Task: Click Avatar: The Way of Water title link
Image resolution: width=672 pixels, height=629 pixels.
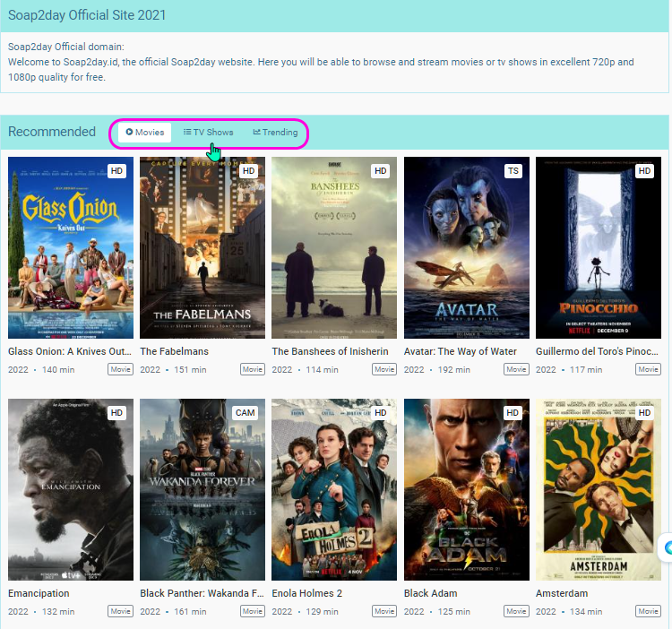Action: pos(461,351)
